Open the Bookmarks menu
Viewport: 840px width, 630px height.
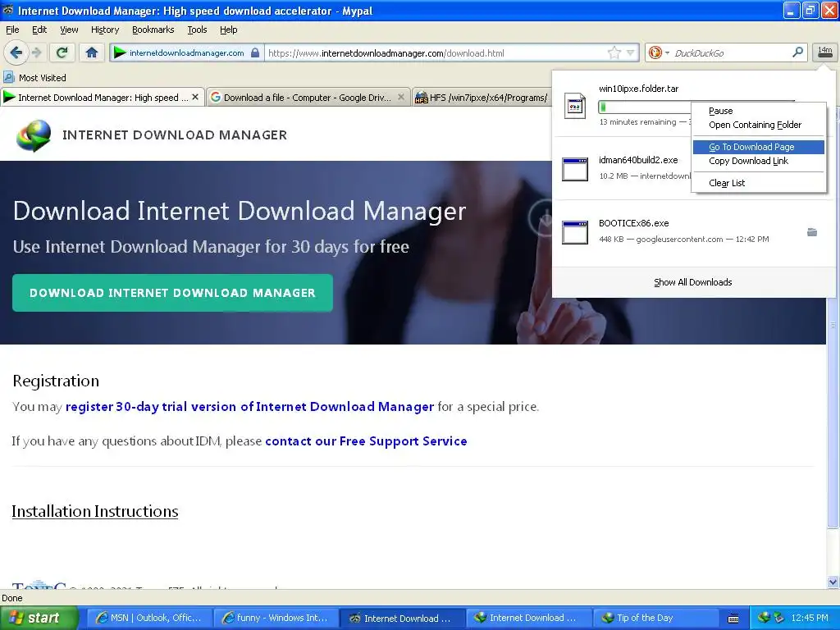(x=153, y=30)
